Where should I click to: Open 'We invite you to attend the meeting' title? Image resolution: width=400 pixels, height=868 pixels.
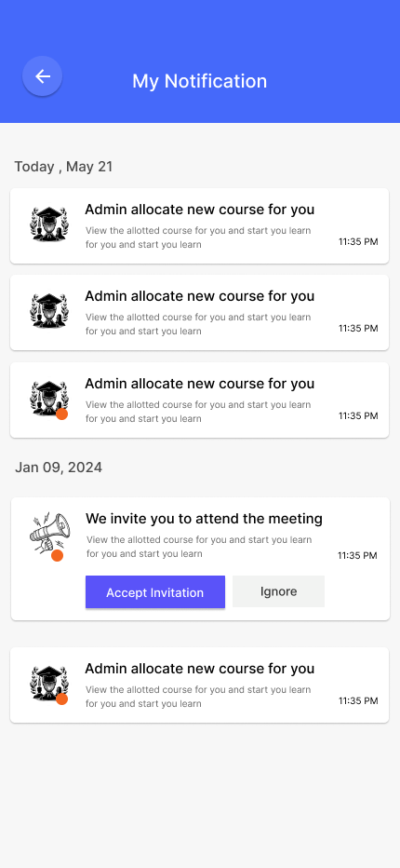click(x=204, y=519)
